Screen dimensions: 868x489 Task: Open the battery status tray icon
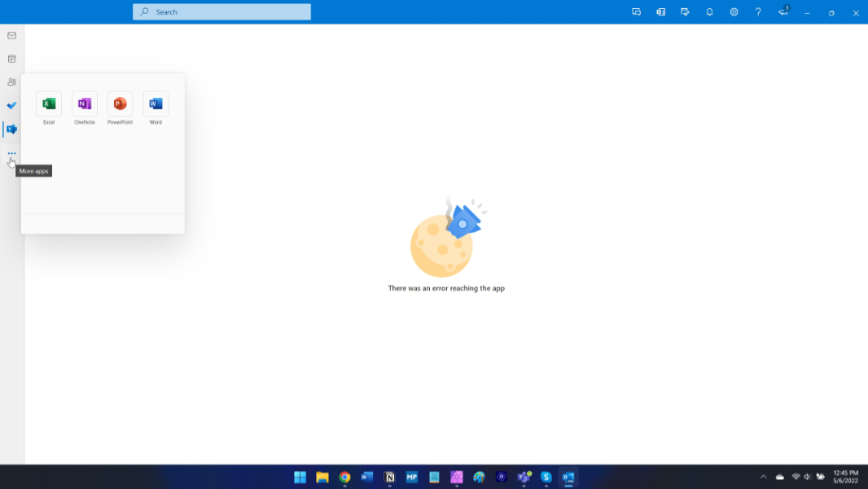(821, 477)
